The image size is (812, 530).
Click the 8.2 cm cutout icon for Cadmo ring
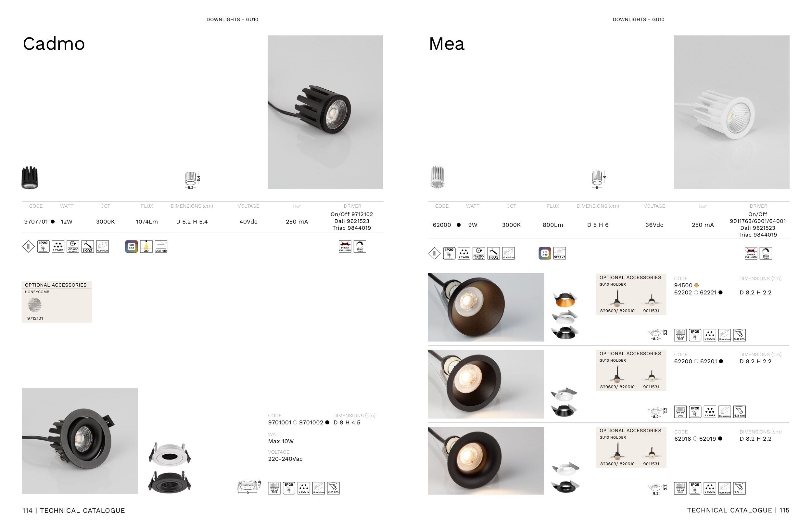tap(333, 488)
